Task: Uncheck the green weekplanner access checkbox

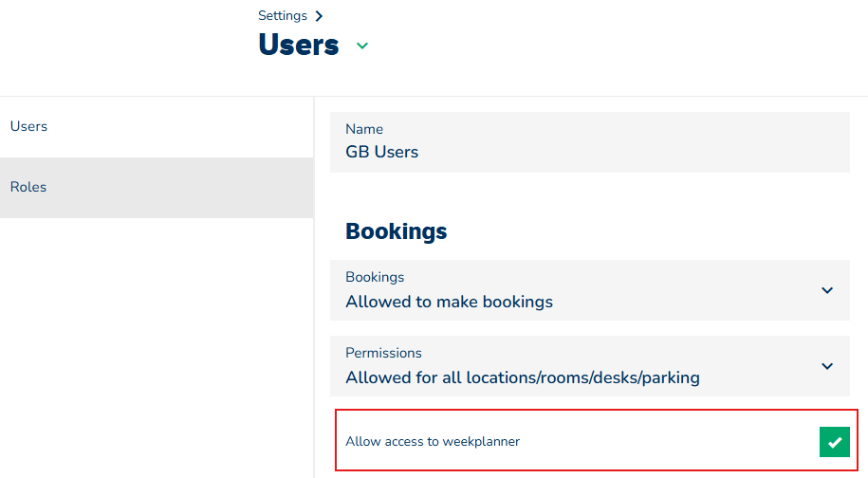Action: click(834, 442)
